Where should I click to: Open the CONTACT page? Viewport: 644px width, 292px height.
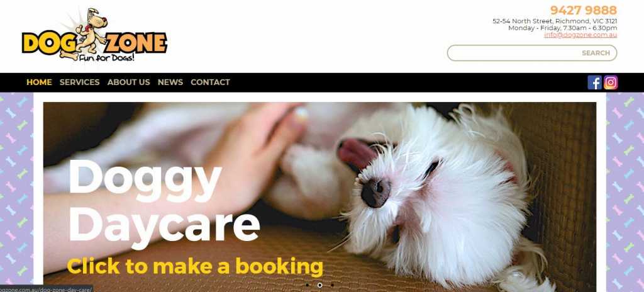point(210,82)
